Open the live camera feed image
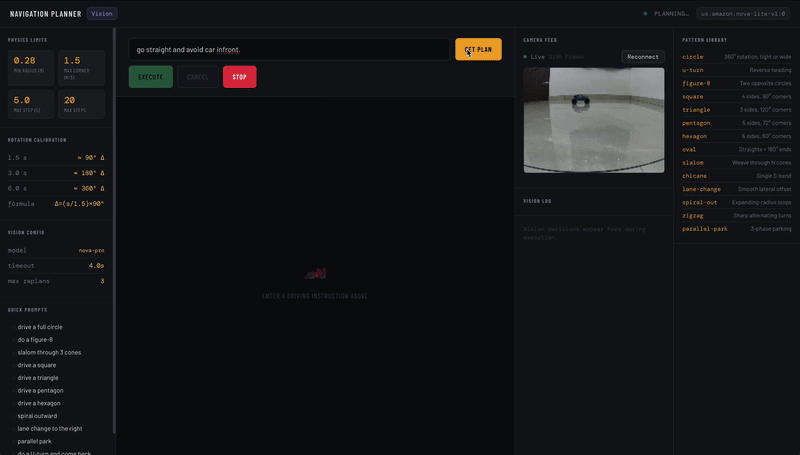The height and width of the screenshot is (455, 800). click(x=594, y=120)
